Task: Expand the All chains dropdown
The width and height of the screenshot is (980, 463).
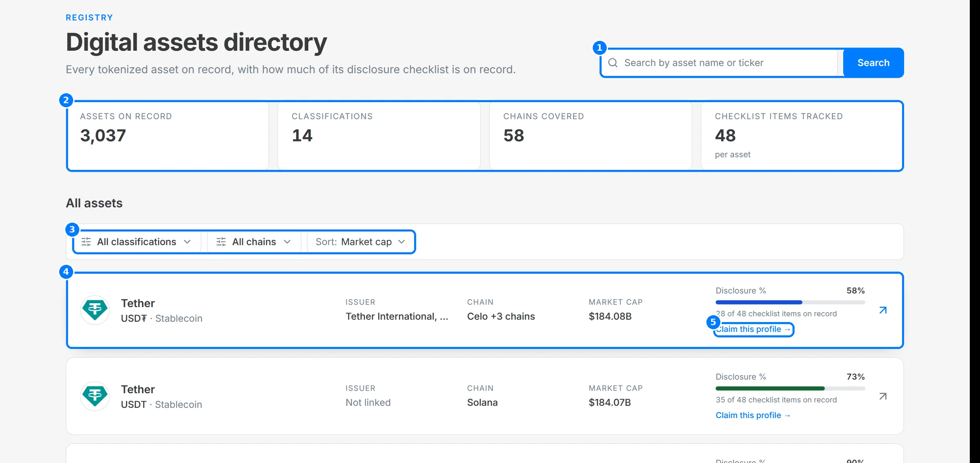Action: click(x=254, y=242)
